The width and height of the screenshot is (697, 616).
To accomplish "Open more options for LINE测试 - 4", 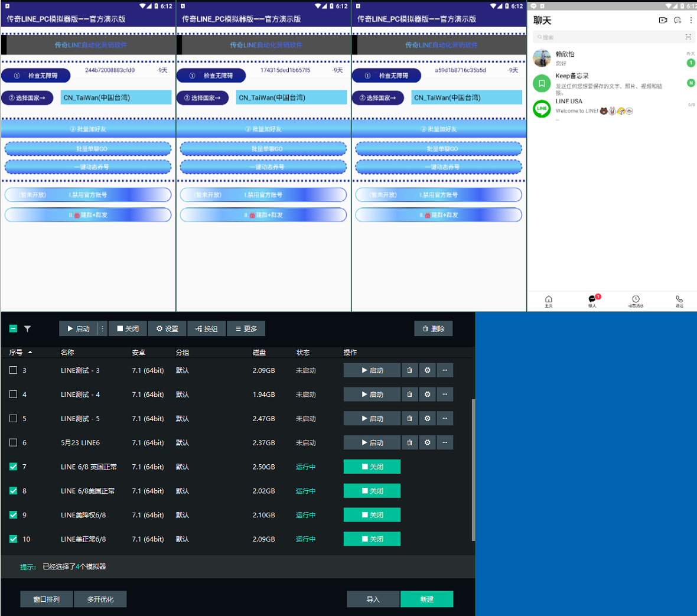I will (x=445, y=394).
